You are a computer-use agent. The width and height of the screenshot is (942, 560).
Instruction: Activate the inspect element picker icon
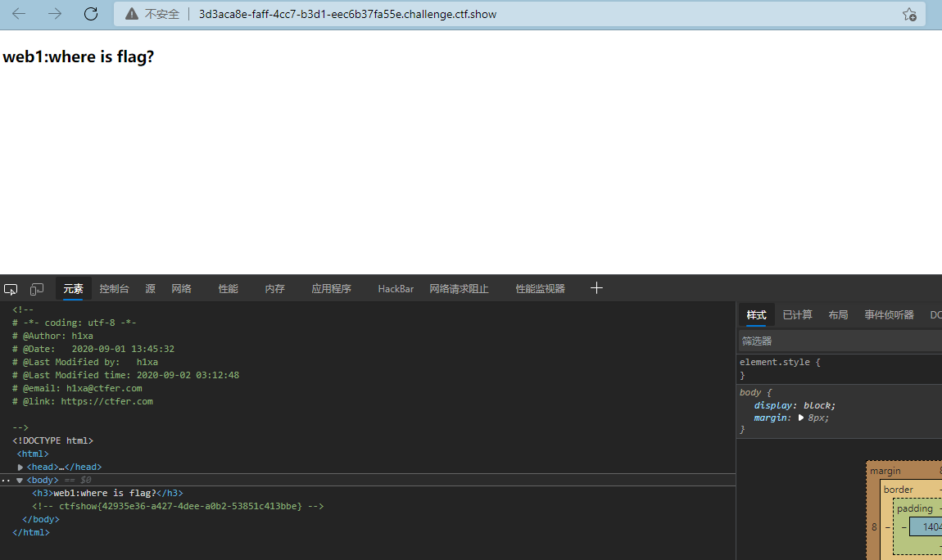tap(11, 289)
